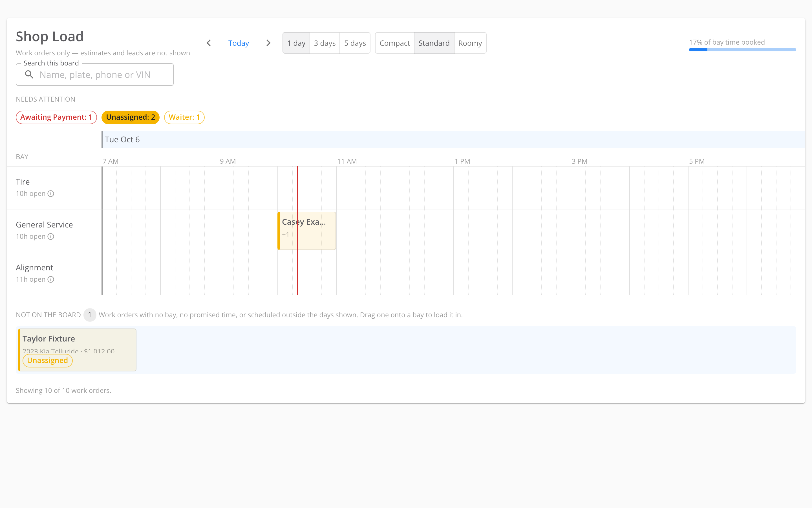Toggle the Unassigned: 2 filter chip
This screenshot has height=508, width=812.
(x=131, y=117)
